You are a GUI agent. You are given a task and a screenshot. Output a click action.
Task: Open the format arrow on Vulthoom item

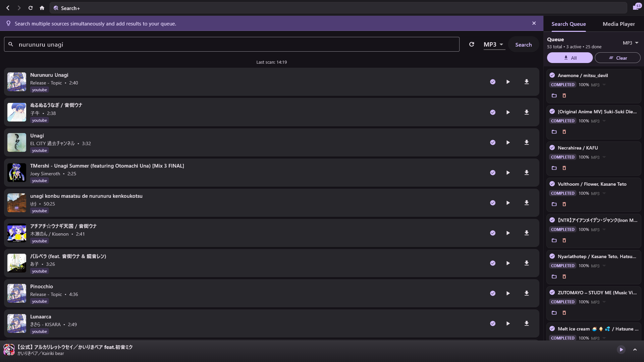point(604,193)
